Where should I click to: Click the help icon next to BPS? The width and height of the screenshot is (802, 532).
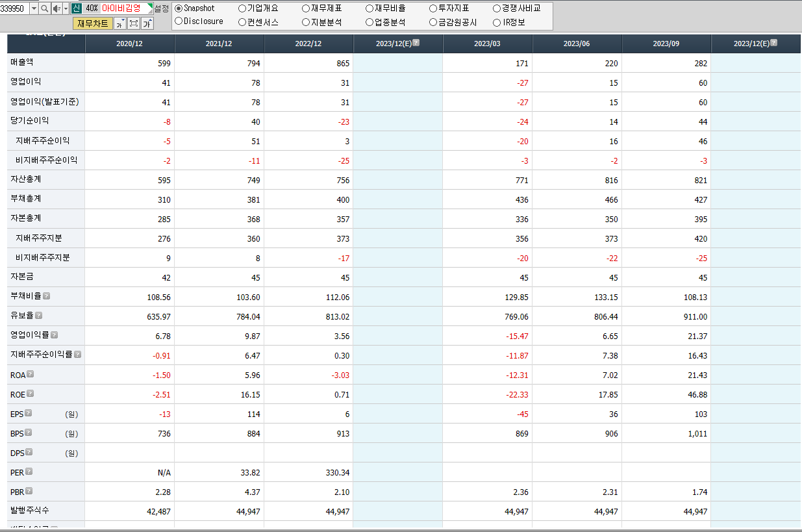[29, 433]
